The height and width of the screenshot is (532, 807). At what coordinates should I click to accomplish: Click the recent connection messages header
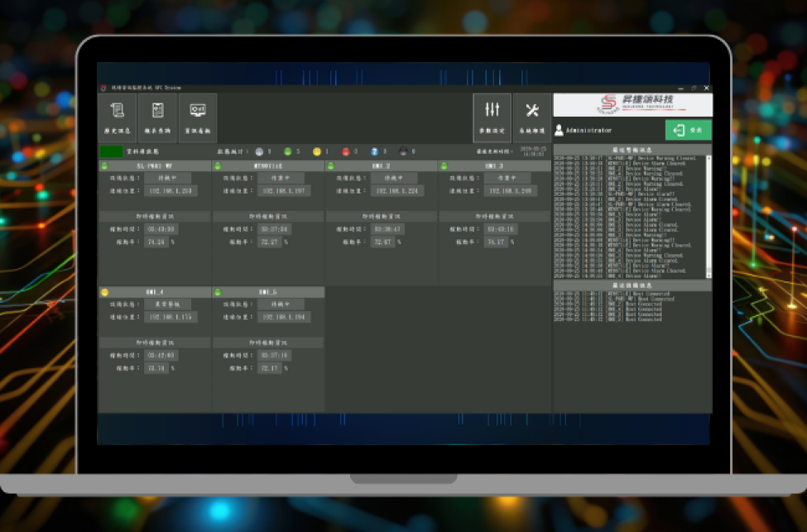tap(632, 285)
